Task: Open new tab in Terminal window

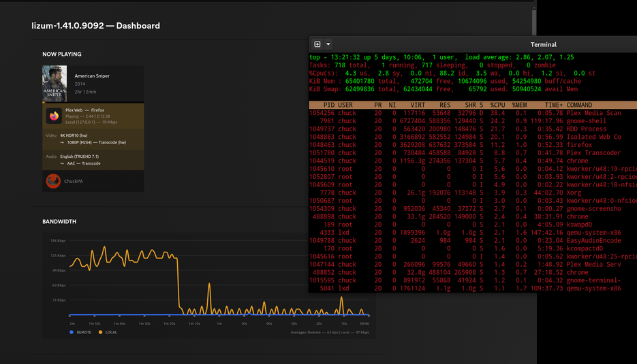Action: click(317, 44)
